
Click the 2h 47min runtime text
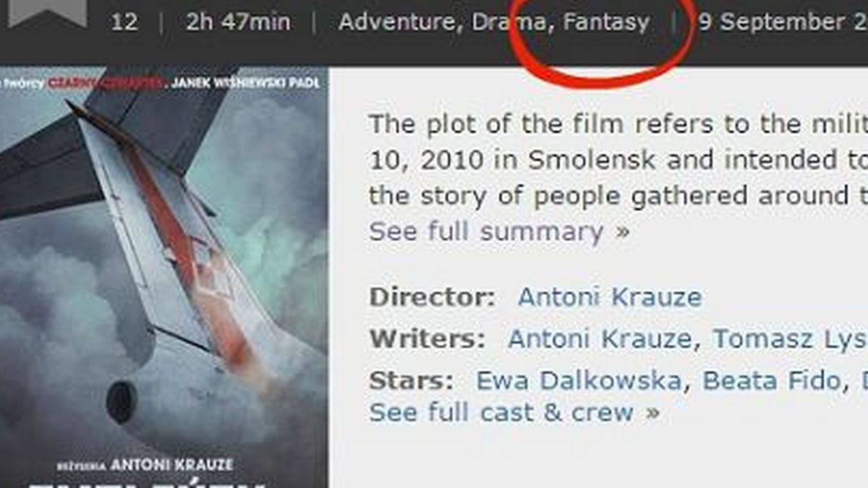coord(238,22)
